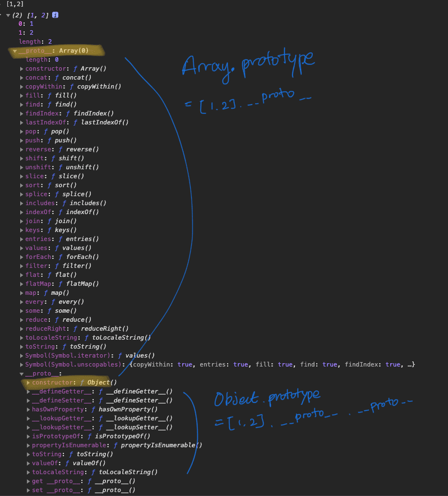Expand the Symbol(Symbol.unscopables) object

pos(21,365)
